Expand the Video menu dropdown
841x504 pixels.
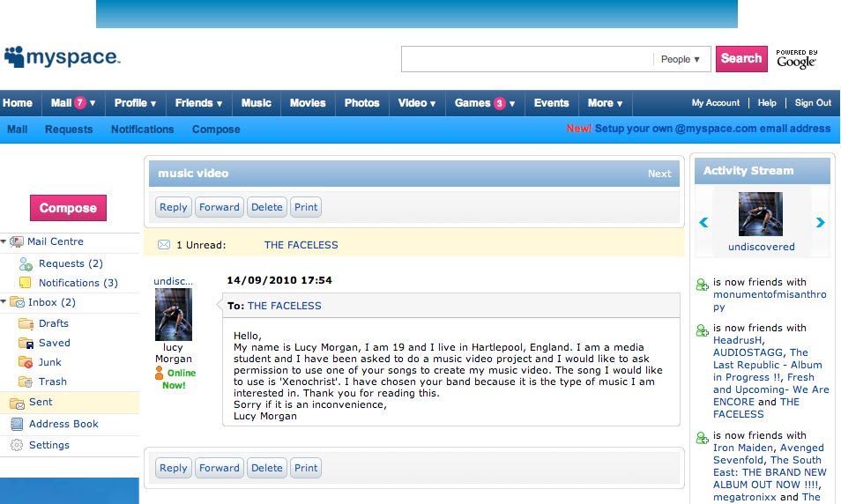[x=417, y=103]
